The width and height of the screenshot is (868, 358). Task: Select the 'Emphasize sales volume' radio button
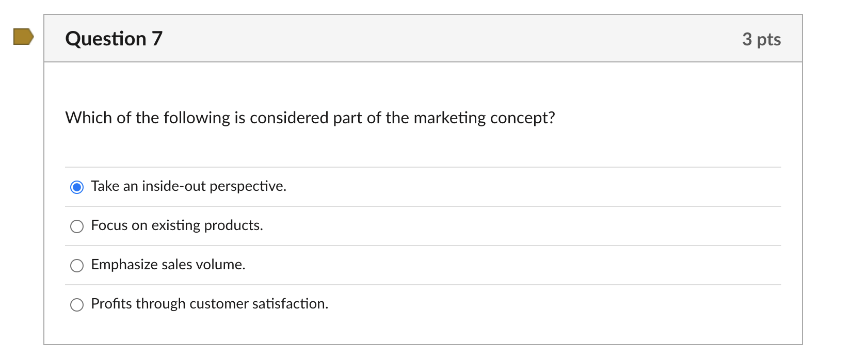(77, 265)
